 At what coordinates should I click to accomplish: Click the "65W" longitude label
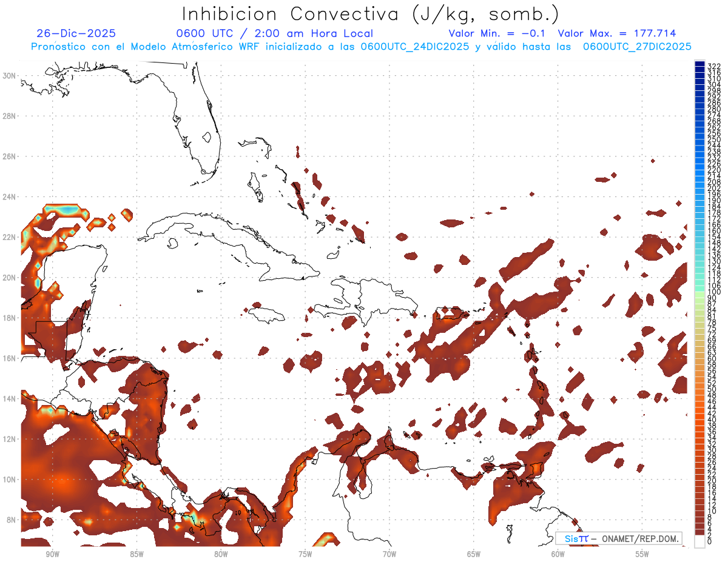pos(474,554)
